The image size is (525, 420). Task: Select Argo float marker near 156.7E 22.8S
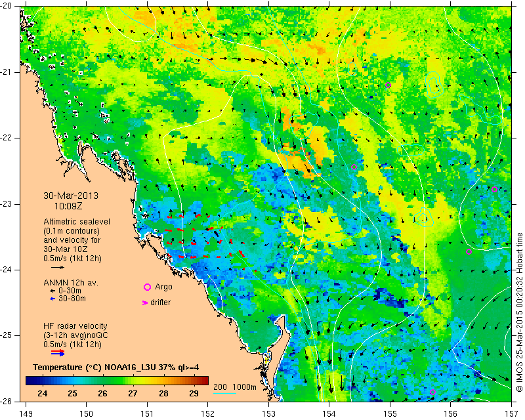click(x=494, y=189)
